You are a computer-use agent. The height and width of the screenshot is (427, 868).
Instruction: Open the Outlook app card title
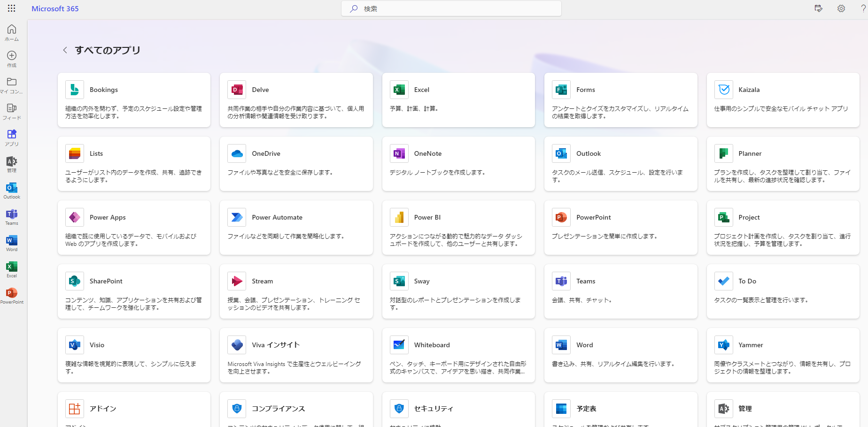589,153
